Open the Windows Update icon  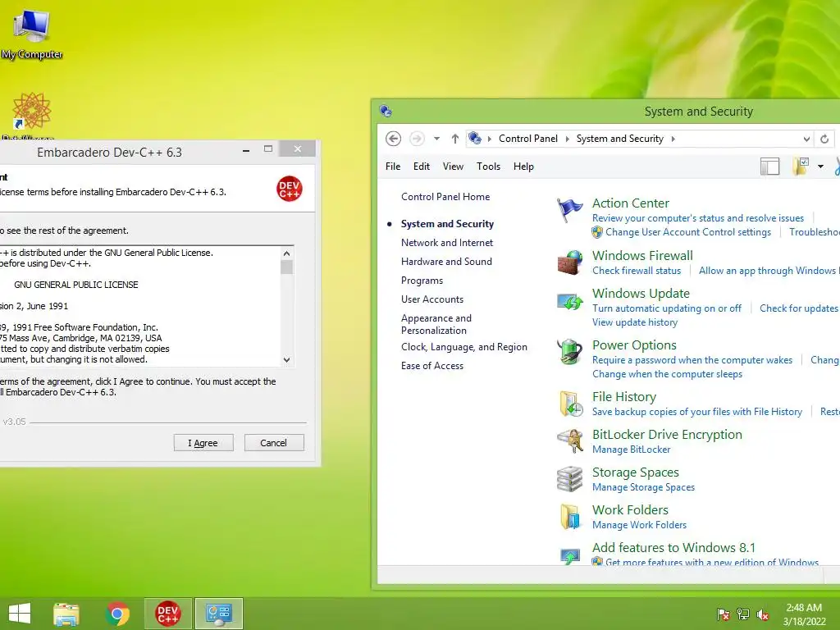click(x=569, y=302)
